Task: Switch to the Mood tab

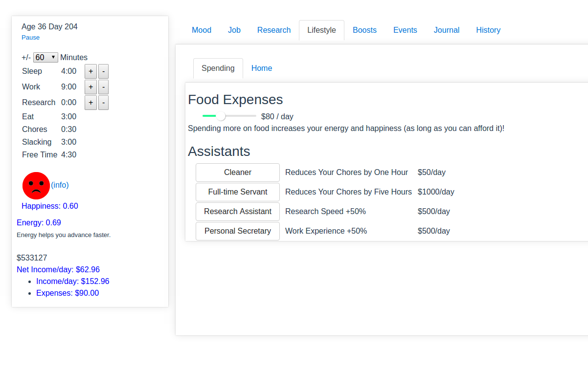Action: [202, 30]
